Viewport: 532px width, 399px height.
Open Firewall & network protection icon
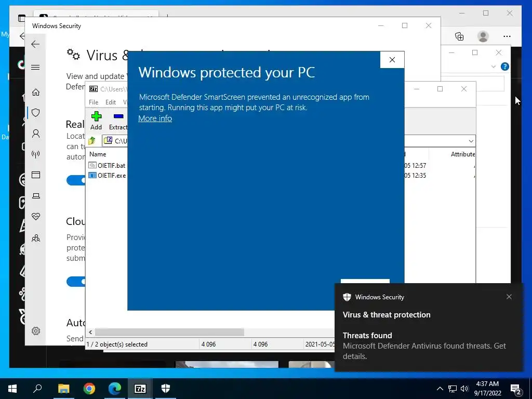(x=36, y=154)
